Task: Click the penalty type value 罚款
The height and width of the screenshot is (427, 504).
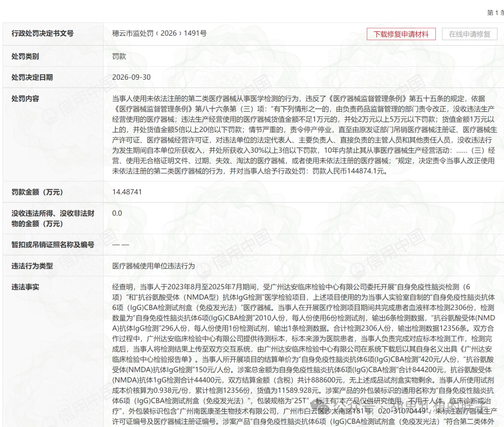Action: pos(119,56)
